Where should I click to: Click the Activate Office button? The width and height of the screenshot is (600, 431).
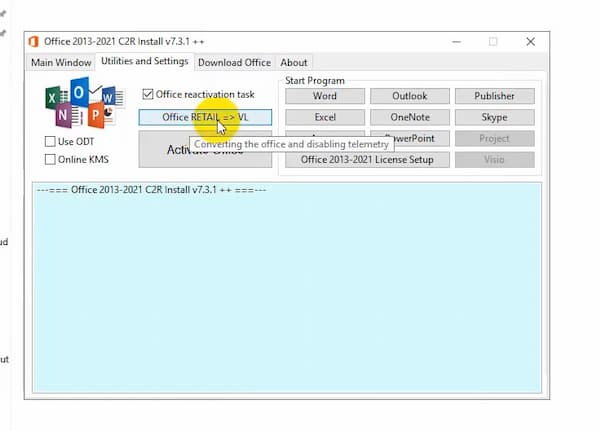(x=205, y=149)
